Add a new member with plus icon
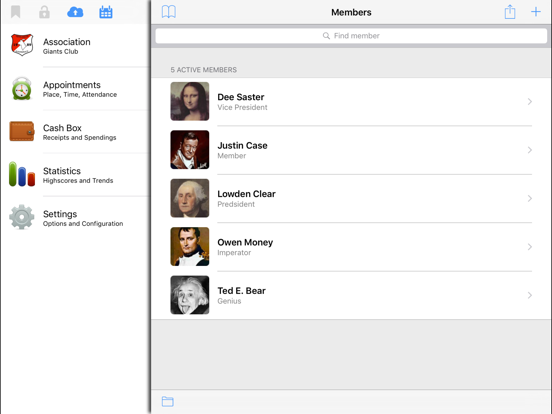Image resolution: width=552 pixels, height=414 pixels. [535, 12]
